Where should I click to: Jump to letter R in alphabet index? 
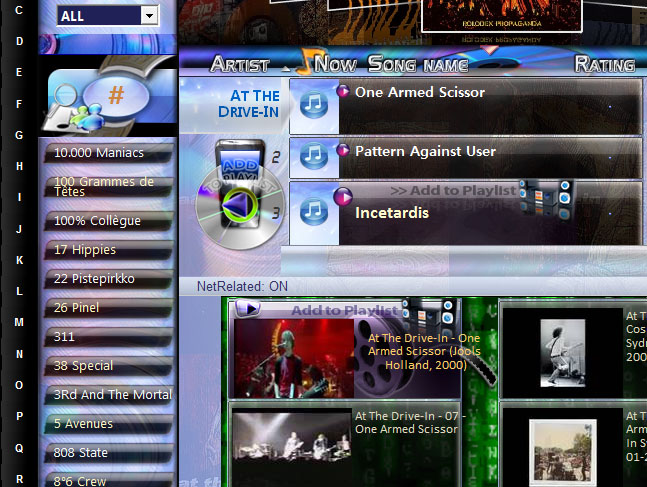click(x=19, y=479)
